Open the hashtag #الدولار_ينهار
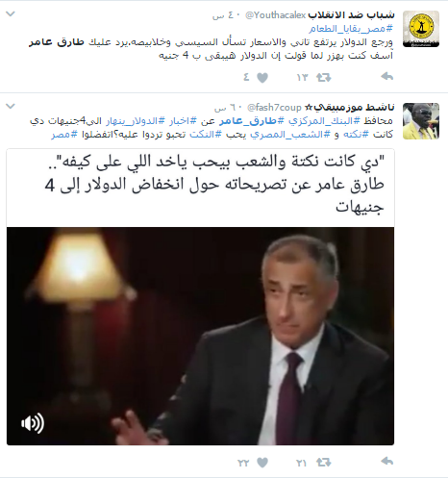This screenshot has width=448, height=479. click(136, 121)
